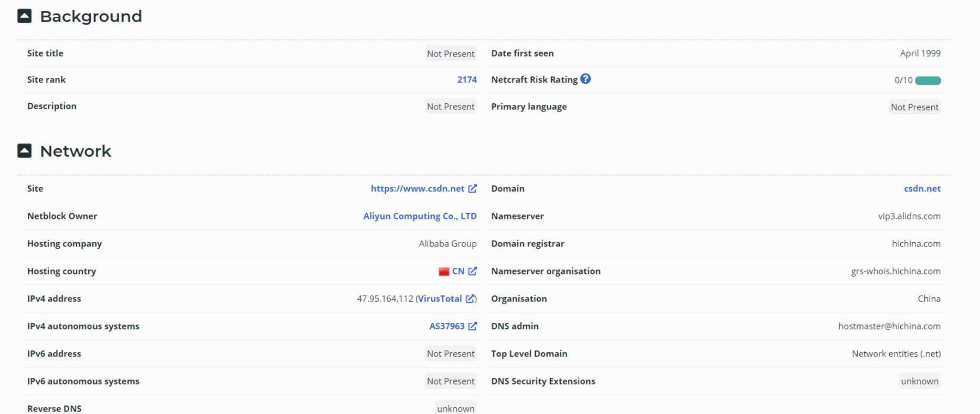Collapse the Background section arrow icon
The image size is (980, 414).
point(25,16)
